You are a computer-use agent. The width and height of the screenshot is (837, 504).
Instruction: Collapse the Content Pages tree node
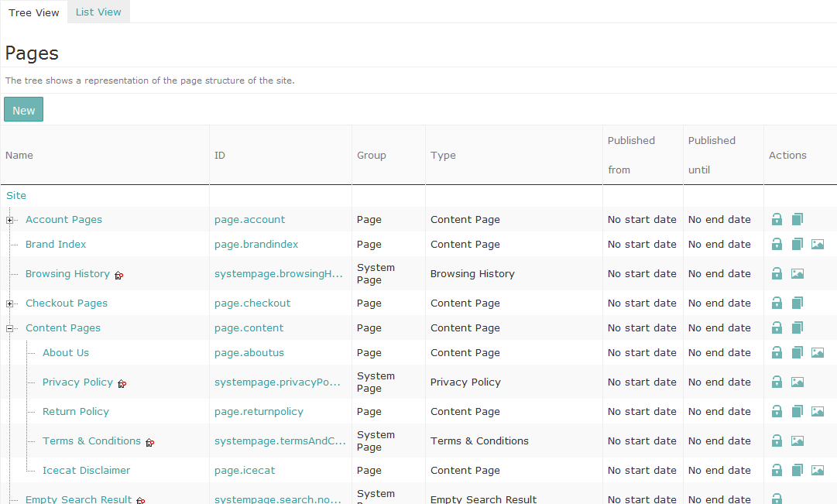9,327
